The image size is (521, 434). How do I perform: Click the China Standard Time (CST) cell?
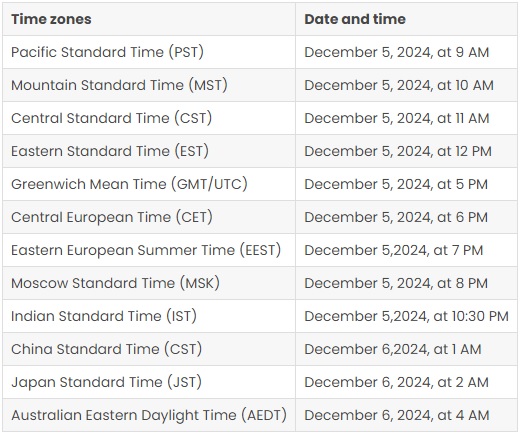(x=149, y=349)
